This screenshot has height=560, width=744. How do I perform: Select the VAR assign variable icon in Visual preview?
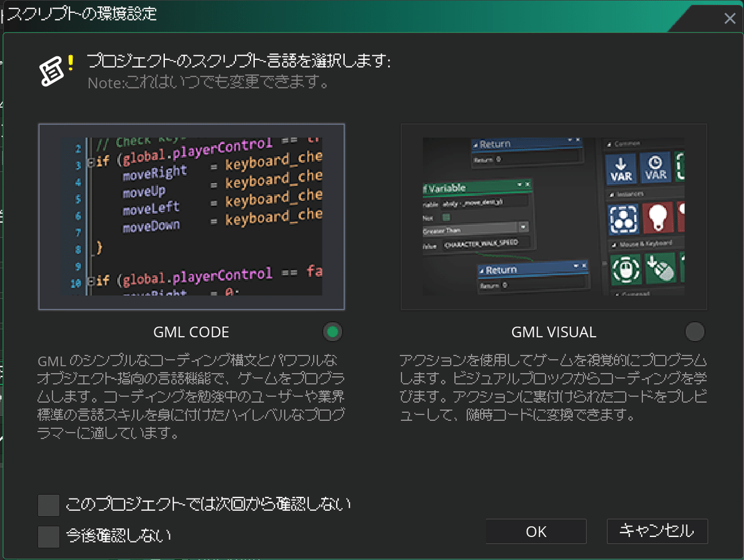point(621,169)
